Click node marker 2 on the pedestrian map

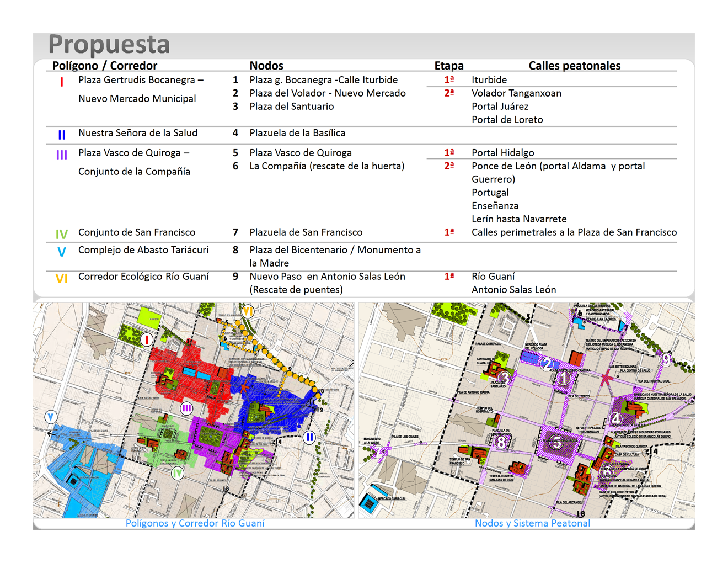pos(546,364)
